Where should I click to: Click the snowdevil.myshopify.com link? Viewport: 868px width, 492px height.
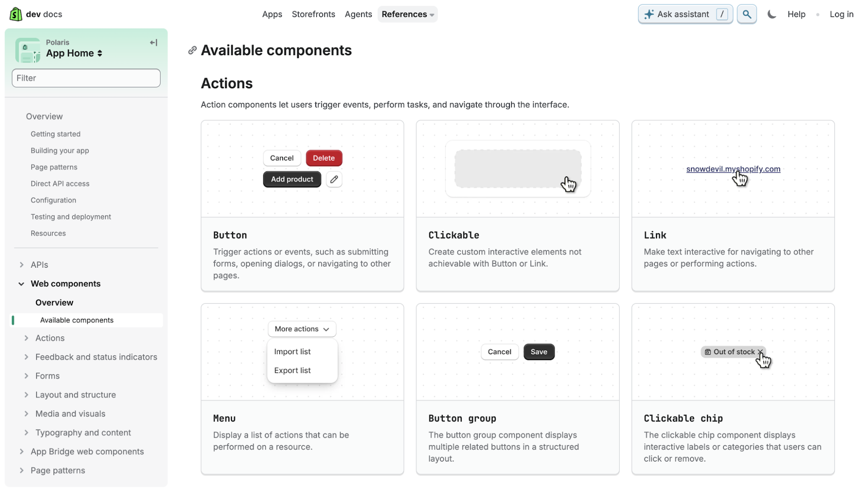coord(733,169)
